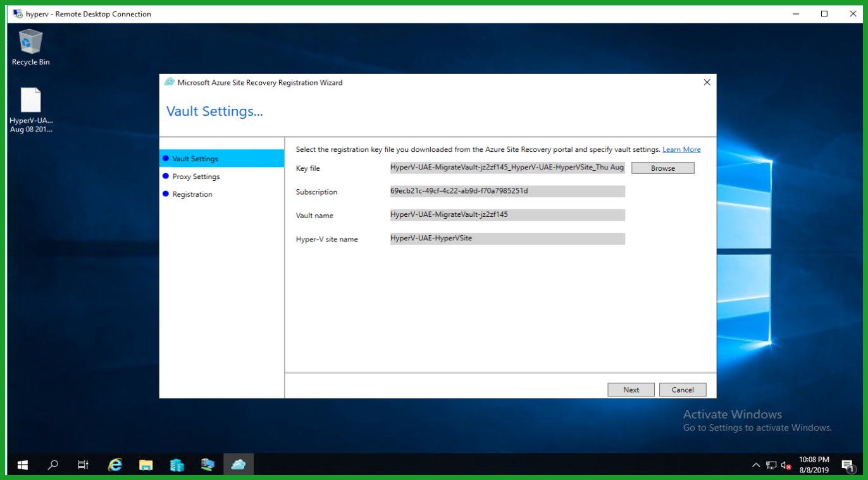
Task: Open Hyper-V Manager taskbar icon
Action: click(x=208, y=465)
